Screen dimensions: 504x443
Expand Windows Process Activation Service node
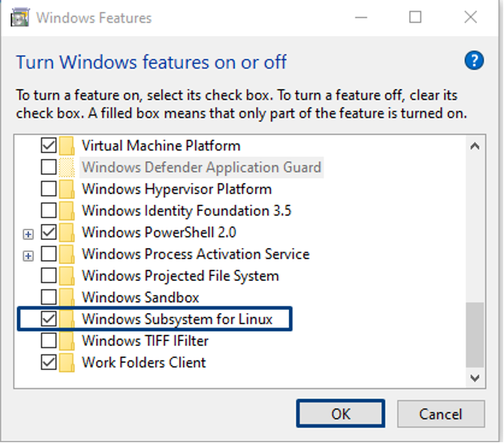click(x=28, y=256)
